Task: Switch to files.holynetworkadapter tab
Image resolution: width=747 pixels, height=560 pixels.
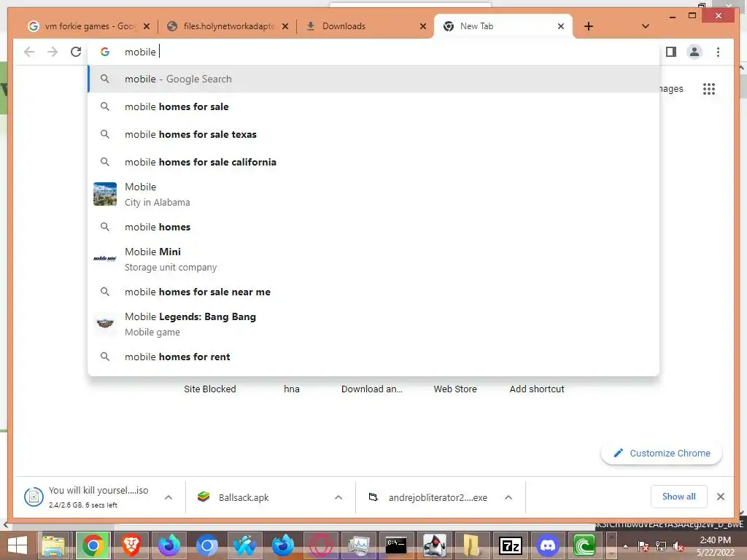Action: [228, 26]
